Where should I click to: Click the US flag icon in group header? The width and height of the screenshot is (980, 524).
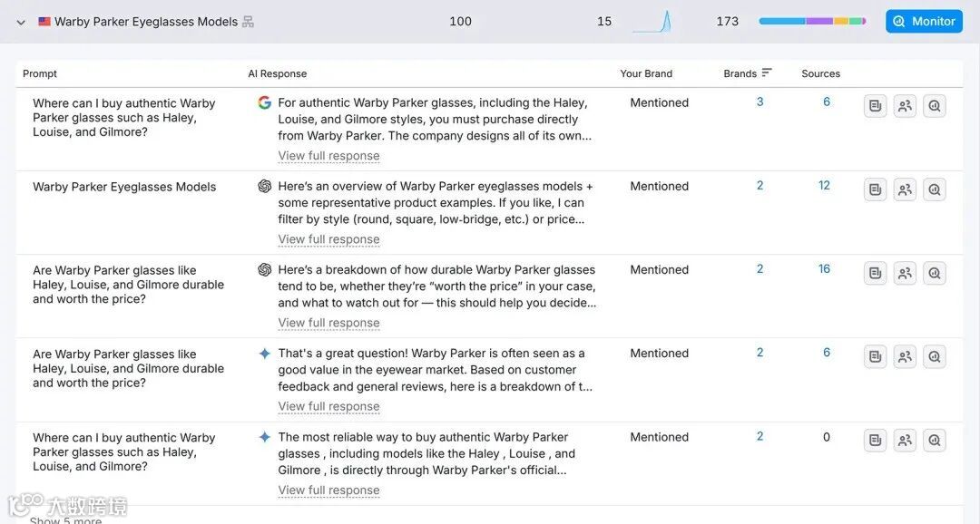coord(44,21)
